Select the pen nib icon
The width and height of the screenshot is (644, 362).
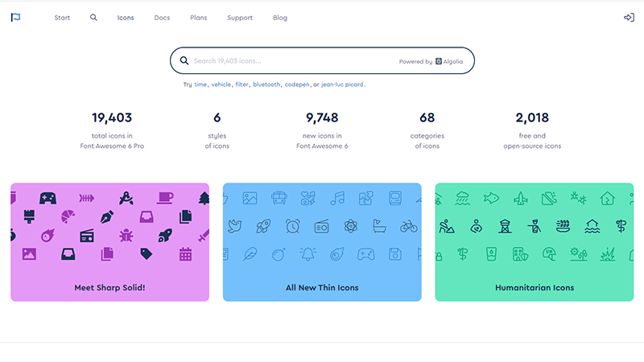(x=107, y=216)
